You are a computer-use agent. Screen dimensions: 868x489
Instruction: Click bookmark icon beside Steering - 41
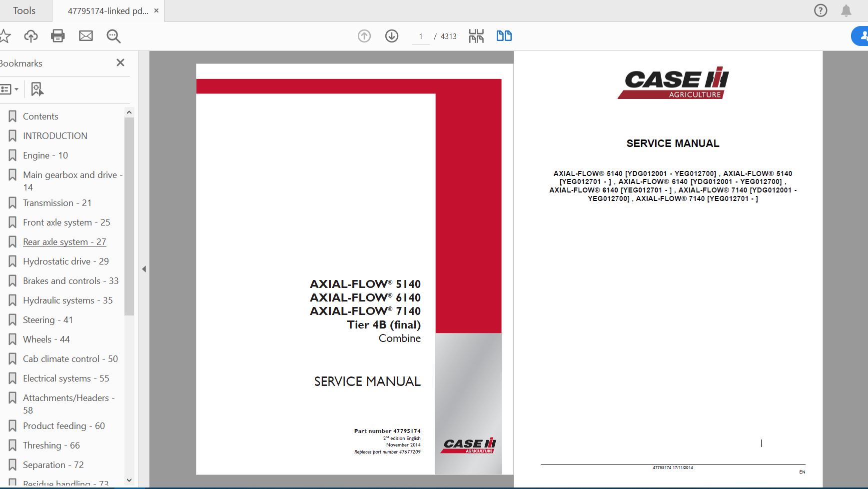pyautogui.click(x=12, y=320)
